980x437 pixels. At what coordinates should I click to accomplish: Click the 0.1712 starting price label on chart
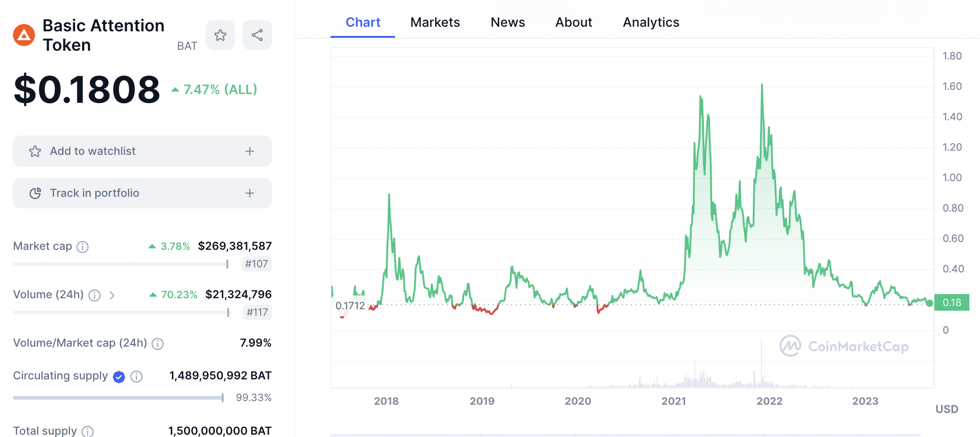[350, 306]
